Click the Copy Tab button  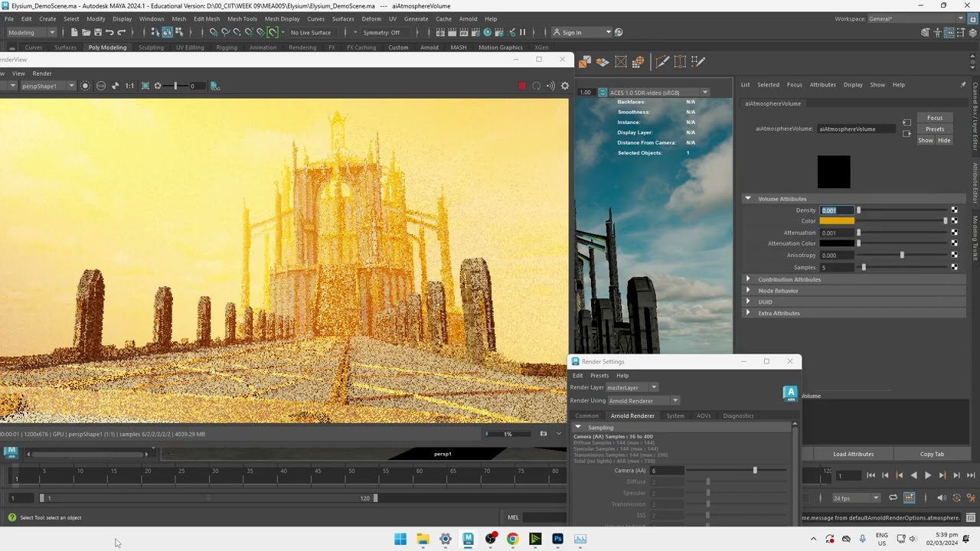coord(932,454)
